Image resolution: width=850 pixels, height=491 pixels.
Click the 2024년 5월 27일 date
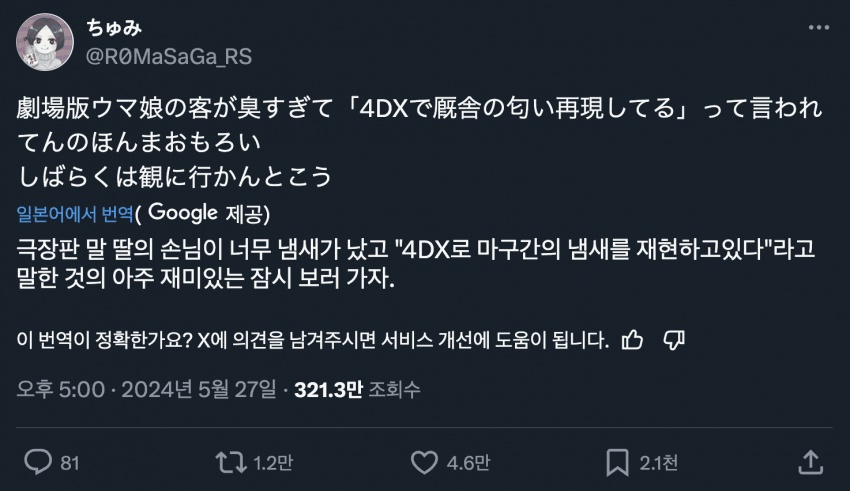tap(198, 389)
